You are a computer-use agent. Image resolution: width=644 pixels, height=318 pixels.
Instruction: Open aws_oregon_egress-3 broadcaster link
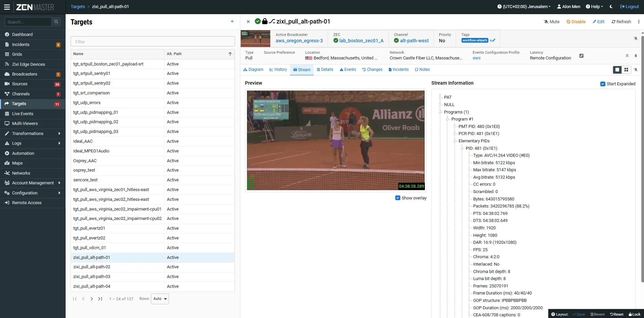(299, 41)
